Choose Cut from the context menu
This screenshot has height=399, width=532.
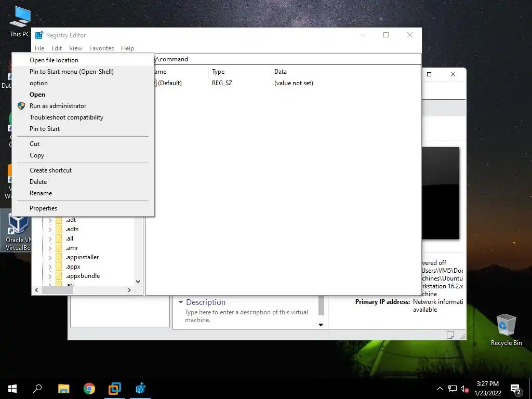click(x=83, y=144)
